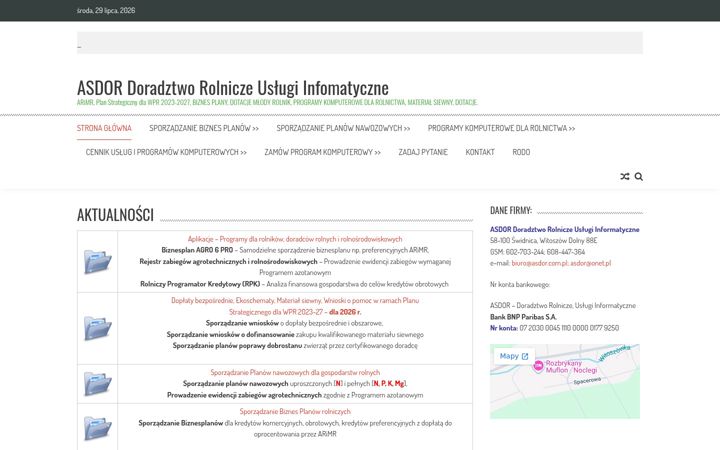Click the date środa, 29 lipca
This screenshot has width=720, height=450.
tap(106, 10)
